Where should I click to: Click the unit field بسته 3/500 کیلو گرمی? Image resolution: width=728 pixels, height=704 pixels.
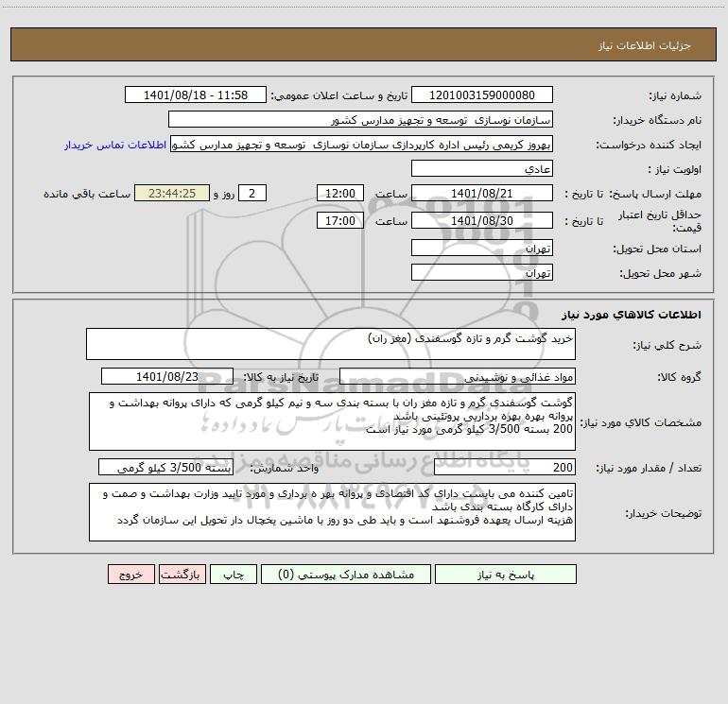pyautogui.click(x=165, y=468)
